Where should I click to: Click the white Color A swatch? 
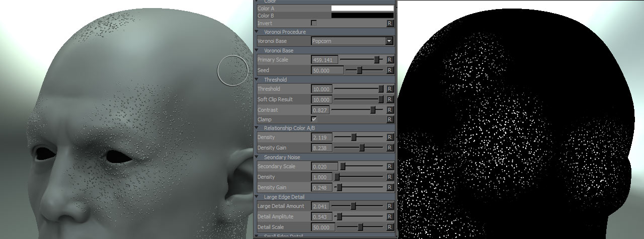click(362, 9)
